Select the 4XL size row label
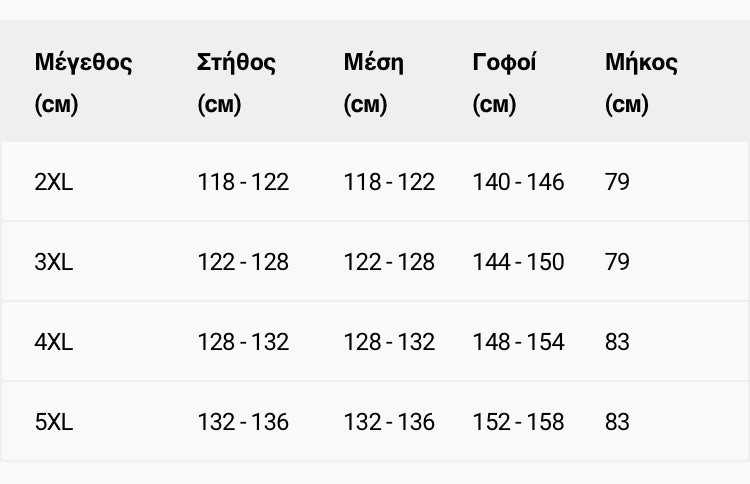The height and width of the screenshot is (484, 750). [54, 342]
